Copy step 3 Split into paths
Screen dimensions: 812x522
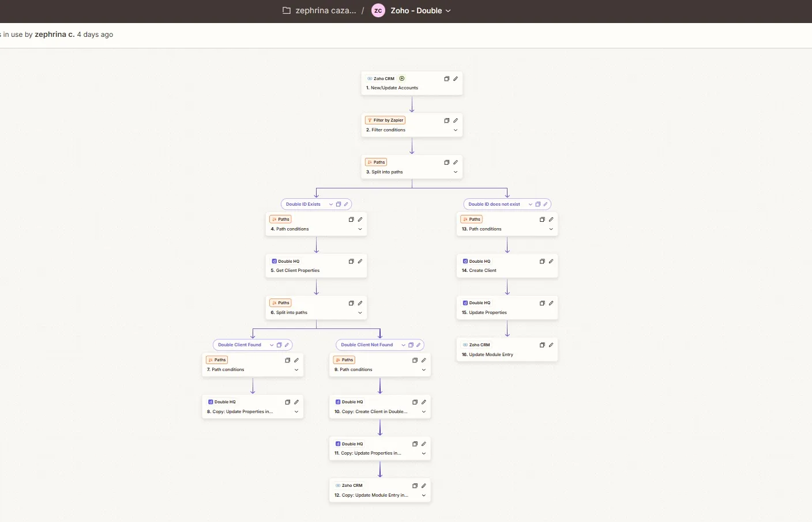(x=446, y=162)
